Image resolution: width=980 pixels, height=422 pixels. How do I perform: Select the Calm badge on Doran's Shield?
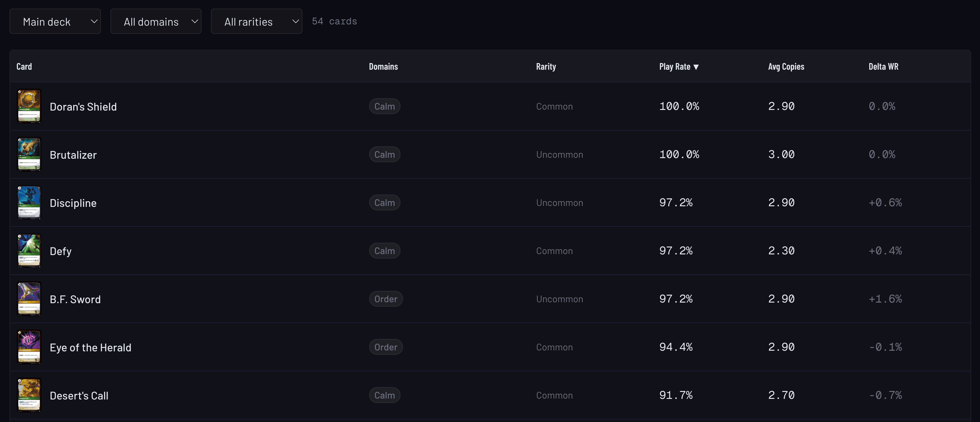tap(385, 106)
